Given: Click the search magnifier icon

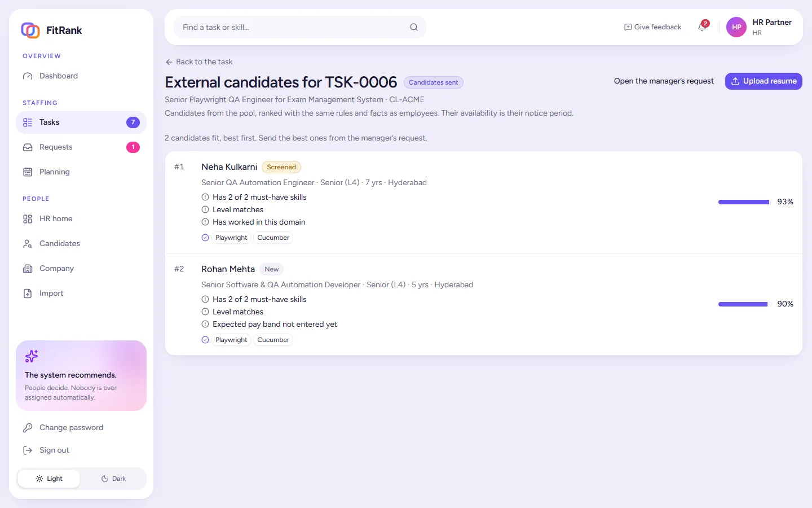Looking at the screenshot, I should [x=414, y=27].
